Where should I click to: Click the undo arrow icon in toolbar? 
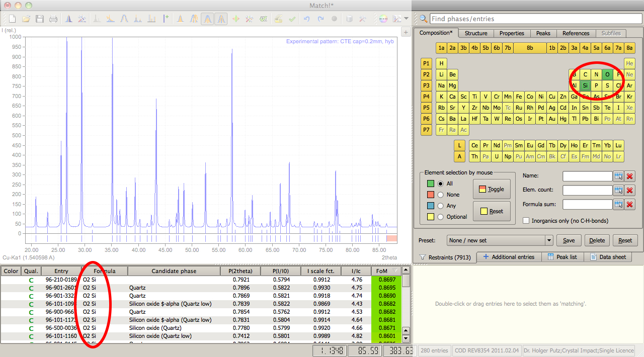click(x=306, y=19)
